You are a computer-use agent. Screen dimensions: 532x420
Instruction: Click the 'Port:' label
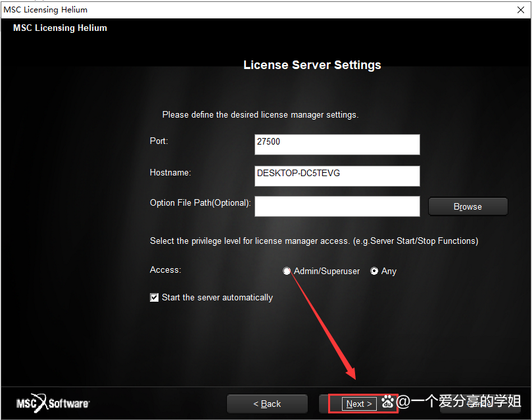pos(158,141)
